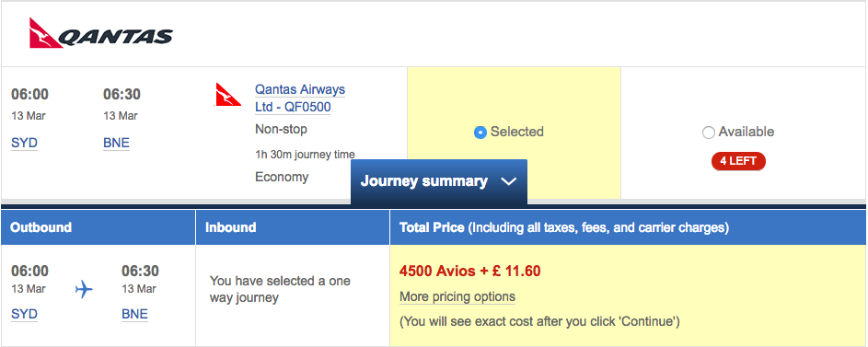868x347 pixels.
Task: Choose the Selected fare radio button
Action: pos(480,133)
